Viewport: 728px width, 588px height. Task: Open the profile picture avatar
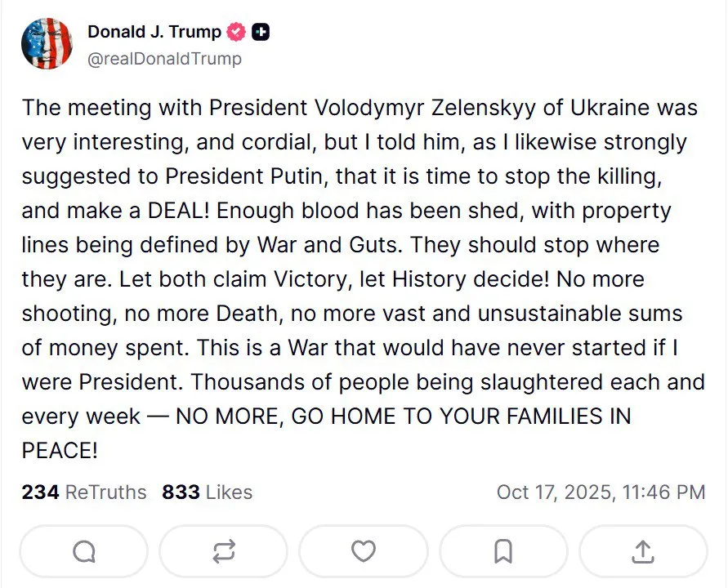pyautogui.click(x=47, y=43)
